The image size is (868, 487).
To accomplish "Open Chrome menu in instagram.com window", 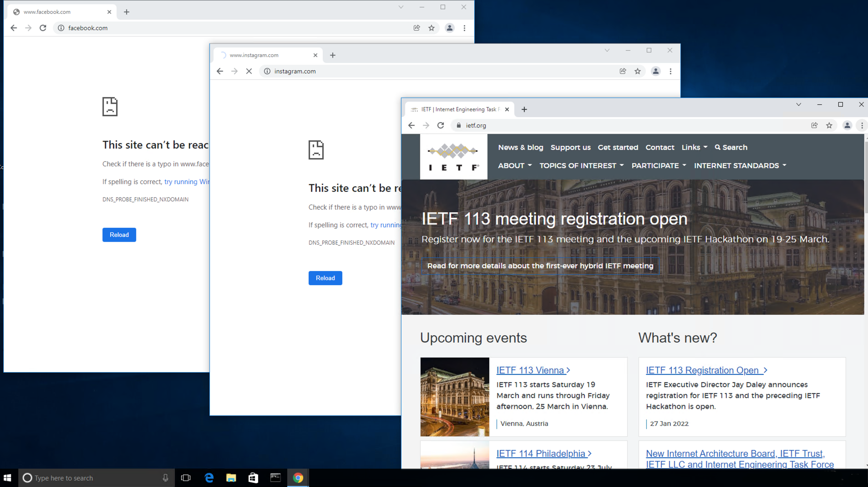I will click(x=670, y=71).
